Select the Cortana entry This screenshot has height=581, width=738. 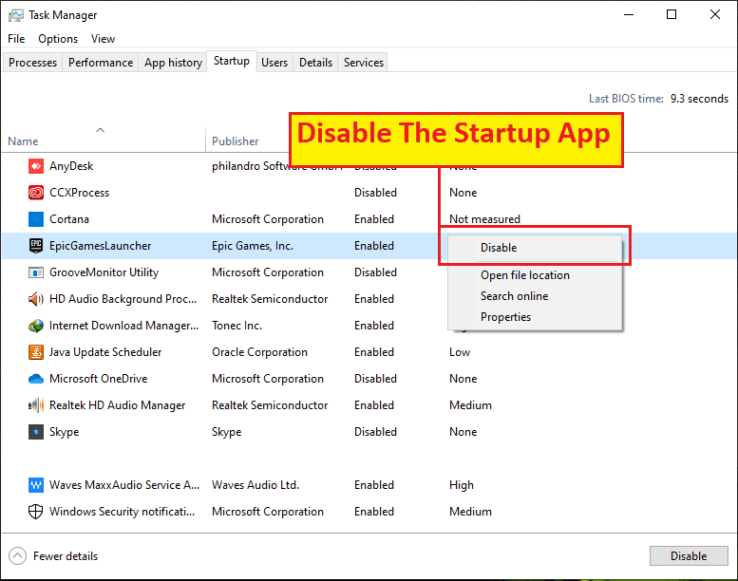pos(69,219)
